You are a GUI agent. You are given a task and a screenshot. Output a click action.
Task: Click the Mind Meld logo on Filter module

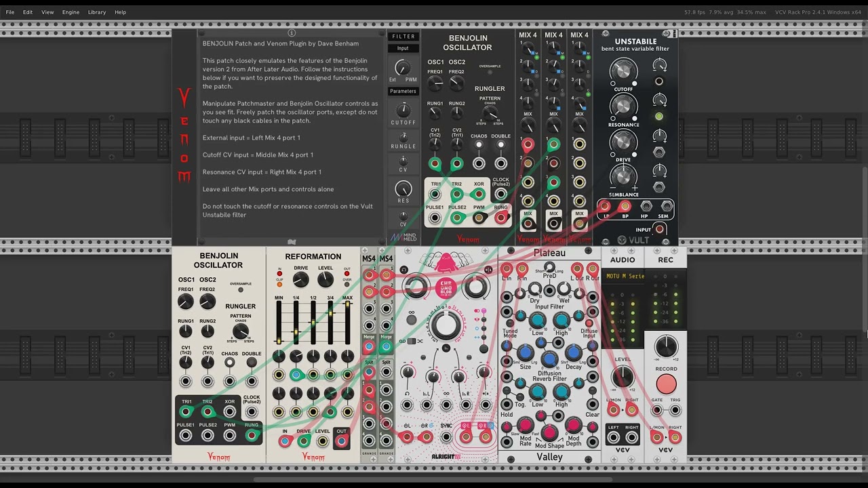click(403, 237)
